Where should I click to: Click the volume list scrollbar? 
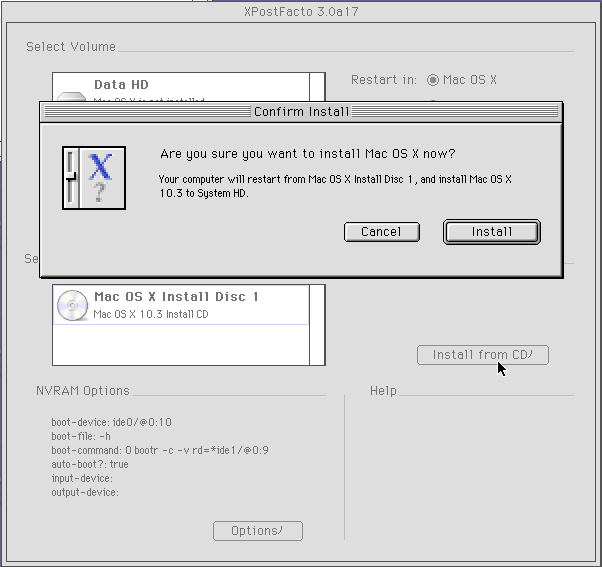pos(317,87)
